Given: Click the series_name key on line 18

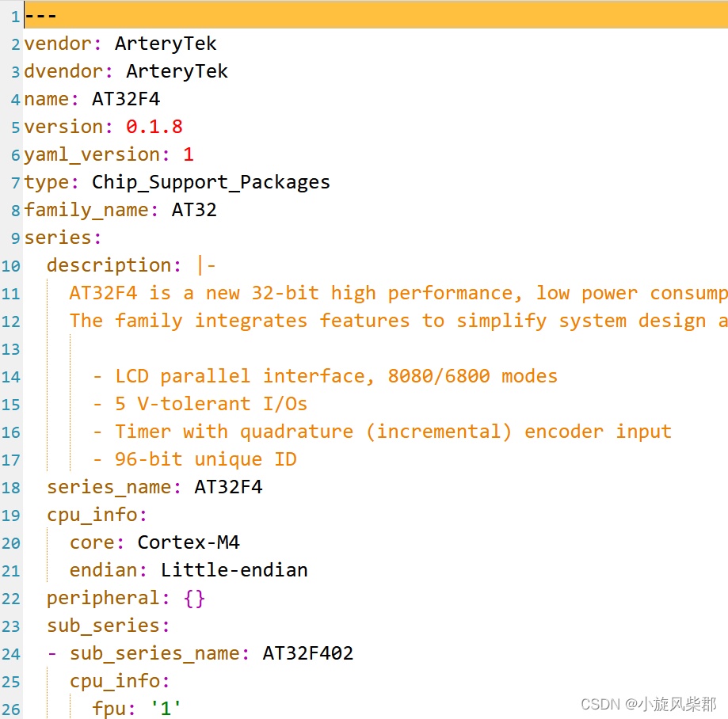Looking at the screenshot, I should [109, 487].
